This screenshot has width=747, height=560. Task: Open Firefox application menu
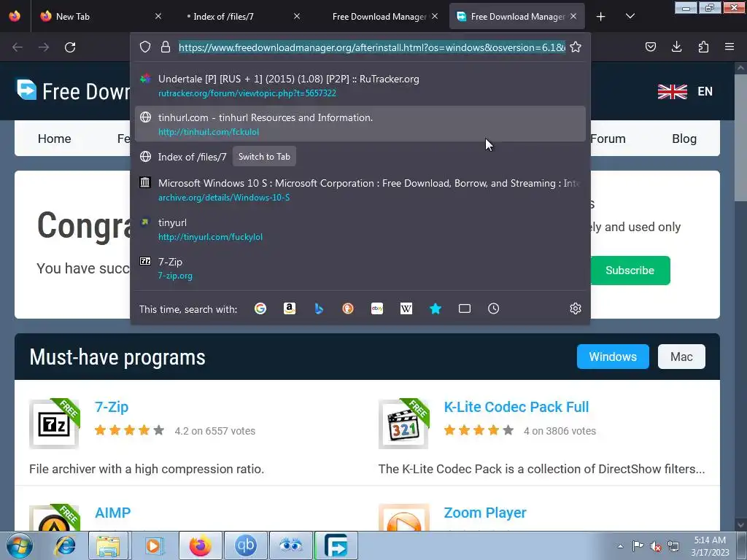[729, 47]
